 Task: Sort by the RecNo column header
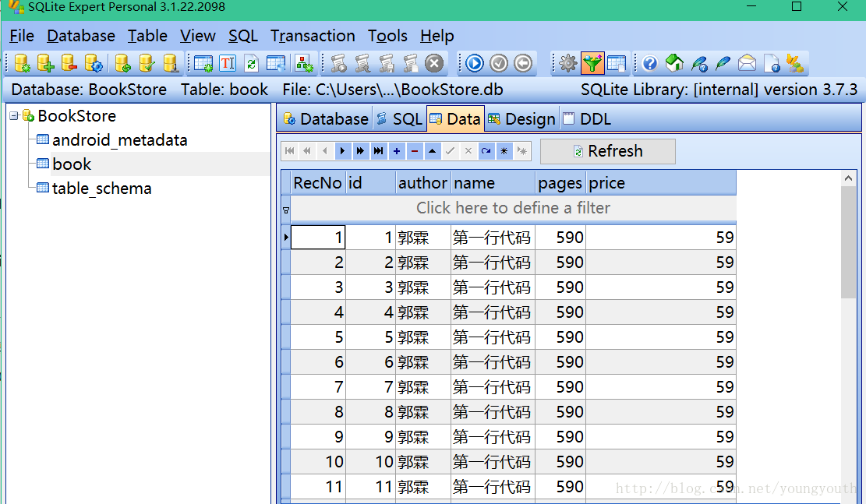[x=317, y=183]
